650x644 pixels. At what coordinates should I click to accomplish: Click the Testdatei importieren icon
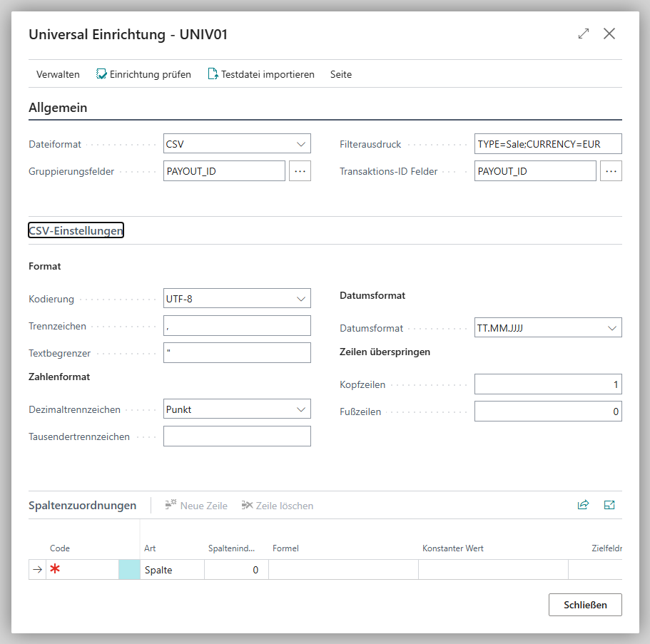pyautogui.click(x=213, y=74)
